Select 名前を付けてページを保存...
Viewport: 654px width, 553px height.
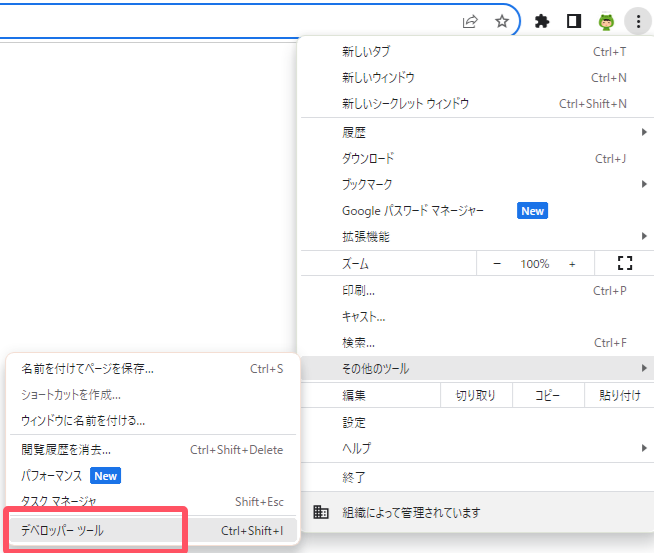pyautogui.click(x=153, y=369)
